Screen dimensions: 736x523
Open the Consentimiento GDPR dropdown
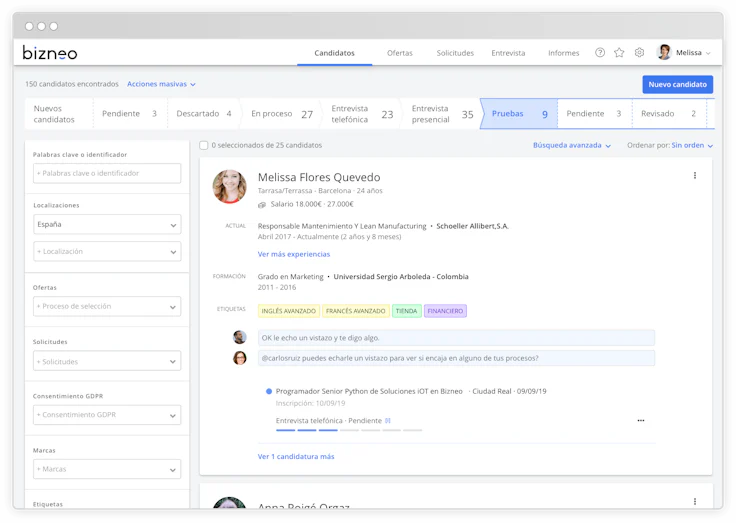107,415
